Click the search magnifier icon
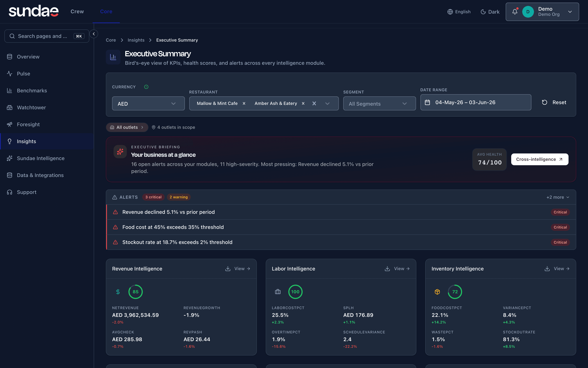 (12, 36)
